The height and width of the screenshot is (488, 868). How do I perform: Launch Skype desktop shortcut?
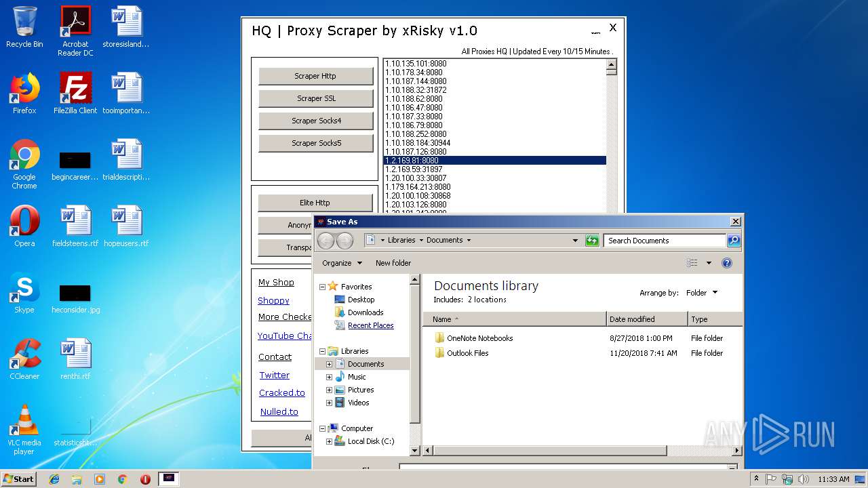click(24, 293)
